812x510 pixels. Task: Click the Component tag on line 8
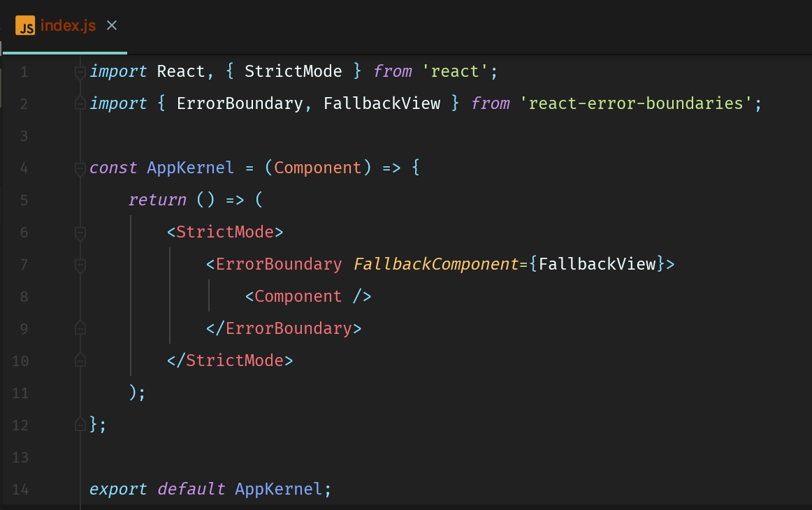click(298, 296)
